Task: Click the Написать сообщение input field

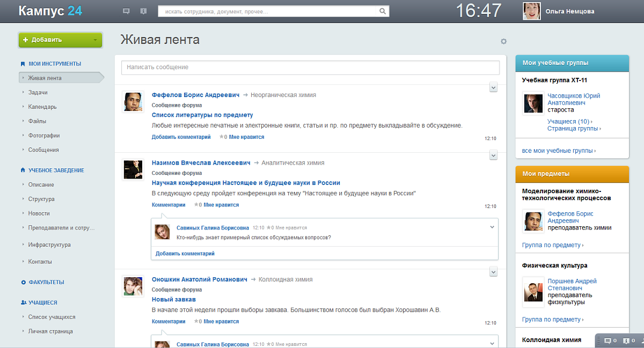Action: [310, 68]
